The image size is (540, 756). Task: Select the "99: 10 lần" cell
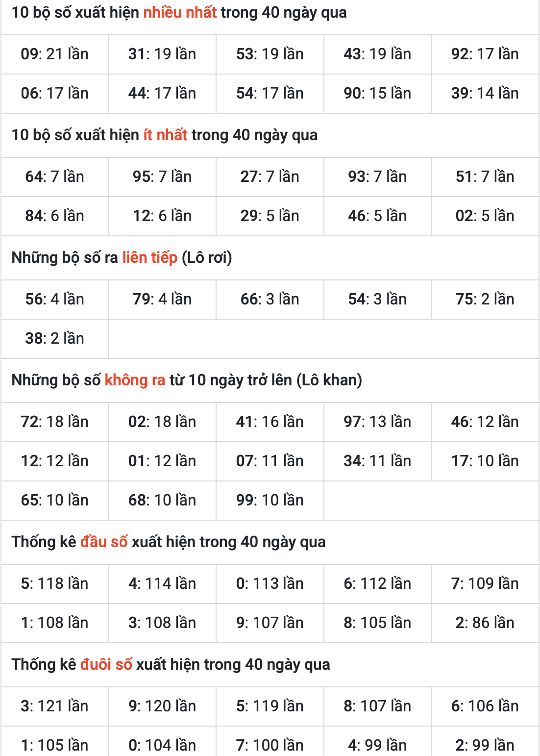coord(270,500)
